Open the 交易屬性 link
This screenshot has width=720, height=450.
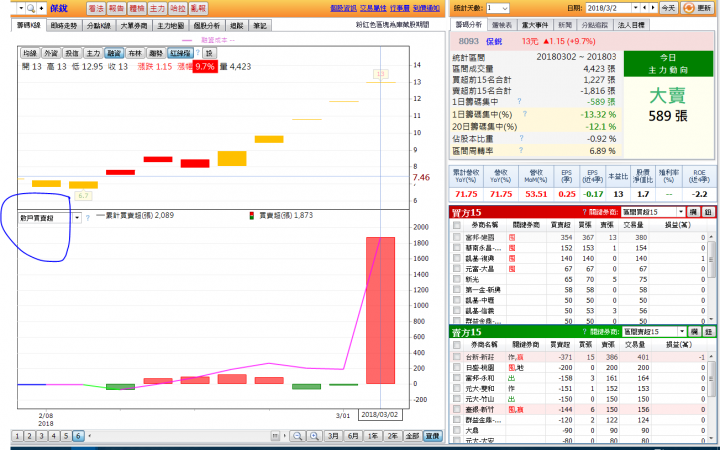pos(372,8)
